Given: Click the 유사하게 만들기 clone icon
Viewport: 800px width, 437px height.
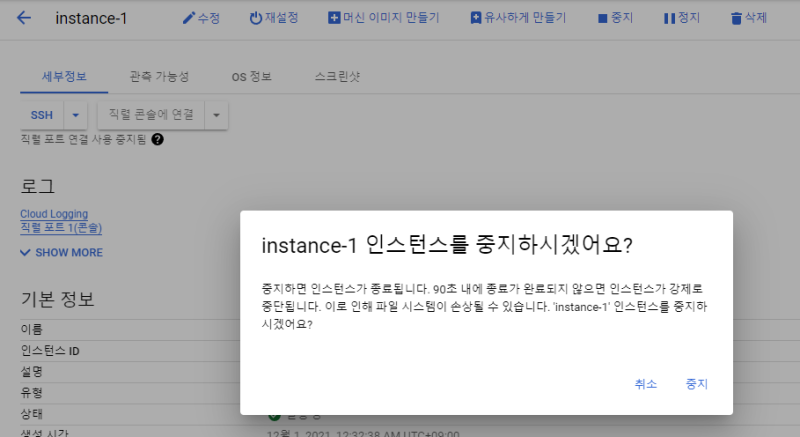Looking at the screenshot, I should (475, 18).
